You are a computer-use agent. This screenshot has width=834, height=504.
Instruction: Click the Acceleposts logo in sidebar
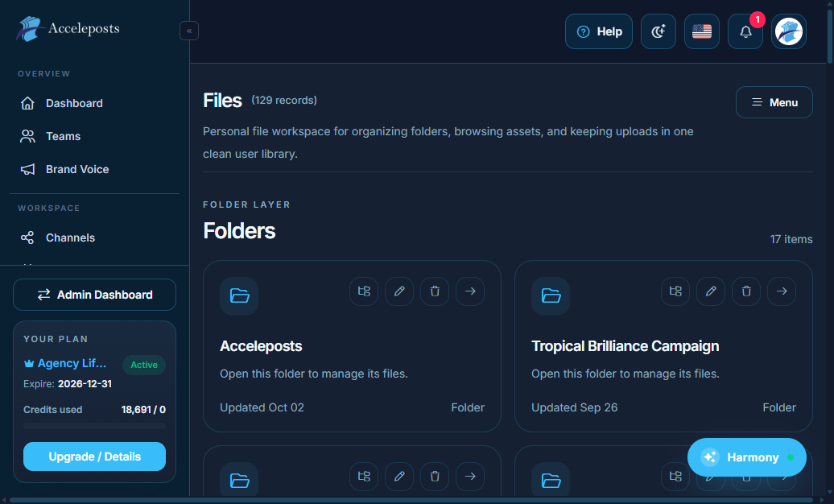68,29
